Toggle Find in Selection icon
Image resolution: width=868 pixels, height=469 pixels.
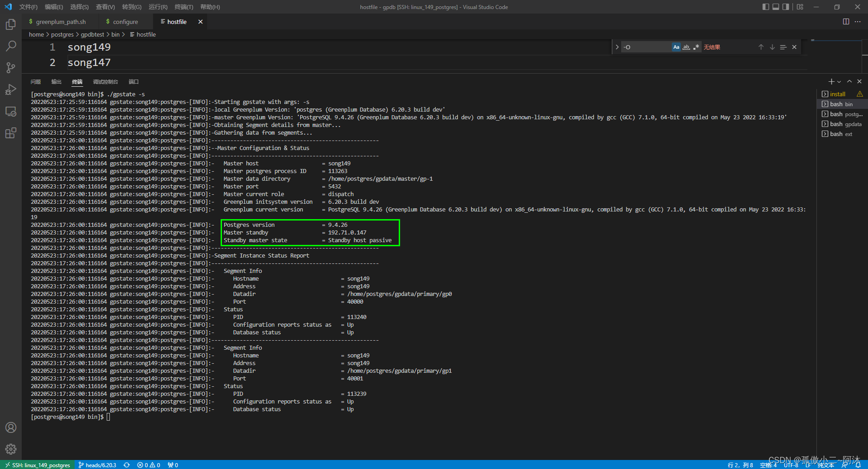(783, 47)
